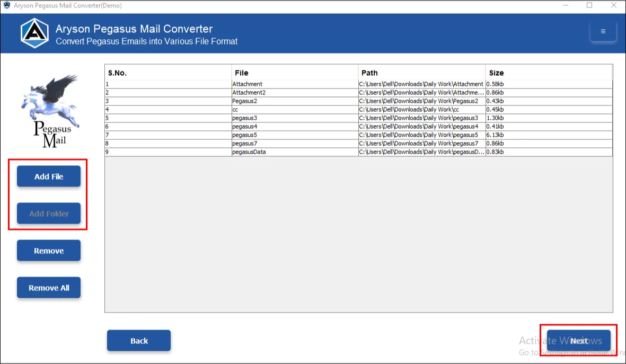The height and width of the screenshot is (364, 626).
Task: Close the Aryson Pegasus Mail Converter window
Action: coord(614,5)
